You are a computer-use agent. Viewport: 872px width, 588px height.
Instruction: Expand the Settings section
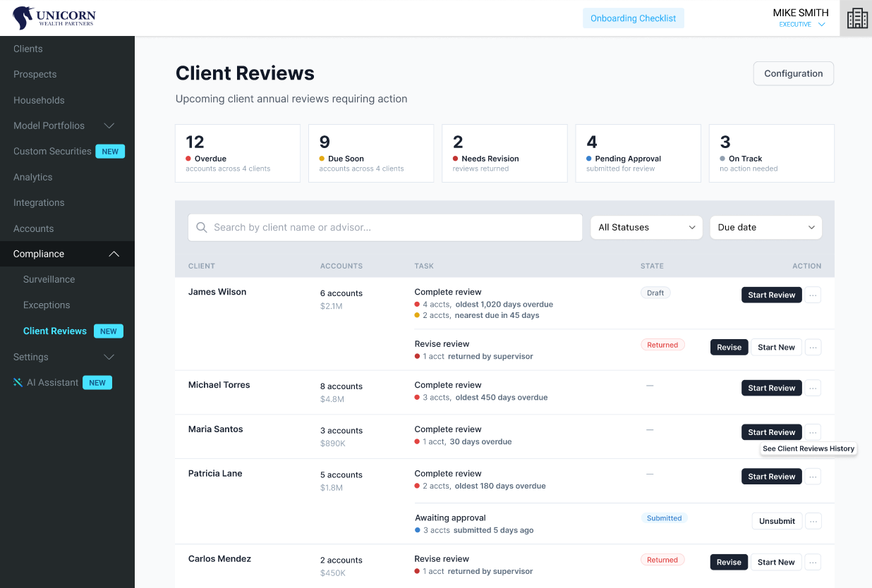[62, 357]
